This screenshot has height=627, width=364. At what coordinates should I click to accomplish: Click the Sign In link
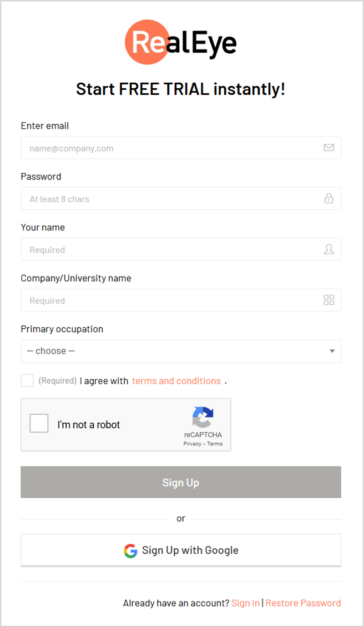click(x=245, y=603)
